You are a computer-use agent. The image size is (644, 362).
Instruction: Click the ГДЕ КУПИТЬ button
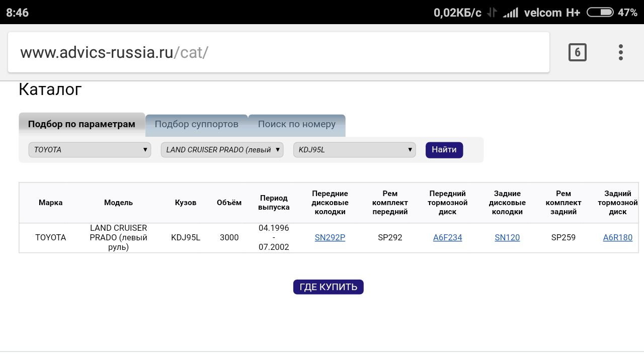click(x=329, y=287)
